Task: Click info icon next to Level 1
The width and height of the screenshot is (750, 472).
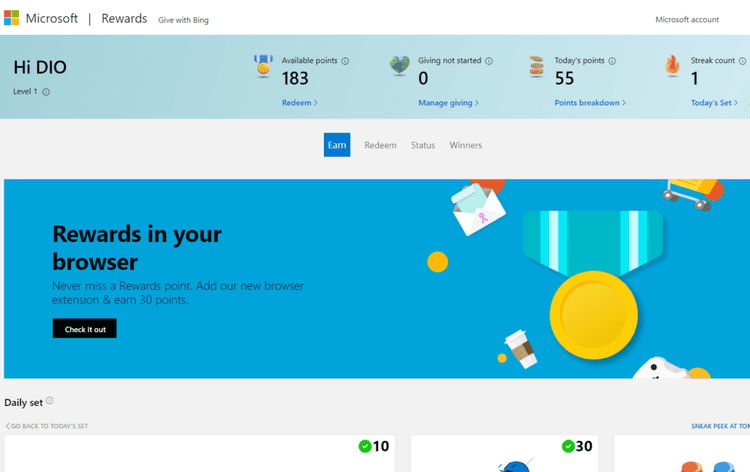Action: 46,92
